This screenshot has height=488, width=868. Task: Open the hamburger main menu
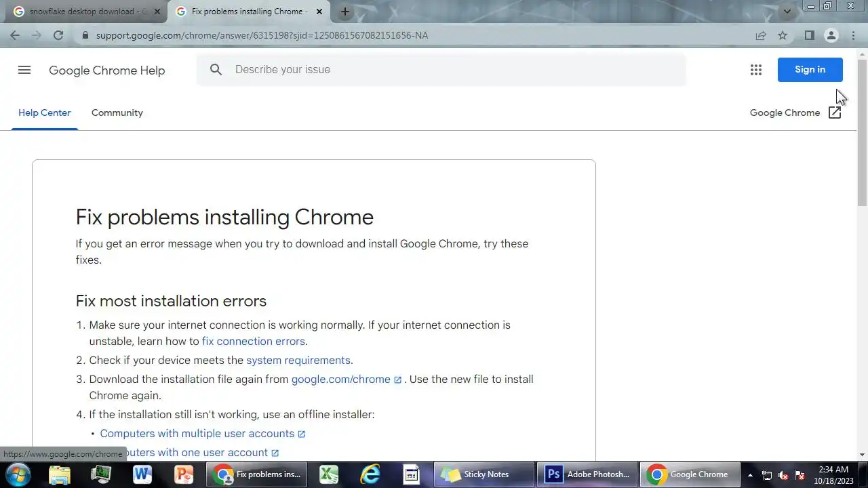(x=24, y=70)
